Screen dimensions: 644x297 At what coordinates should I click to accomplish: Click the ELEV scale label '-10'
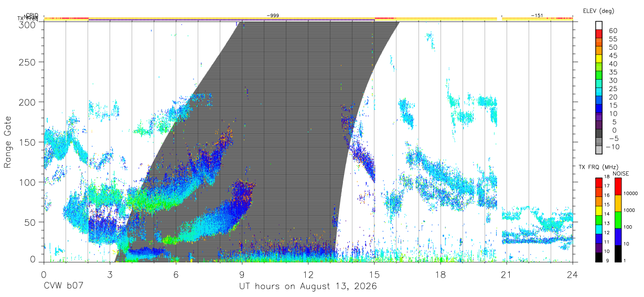click(613, 147)
